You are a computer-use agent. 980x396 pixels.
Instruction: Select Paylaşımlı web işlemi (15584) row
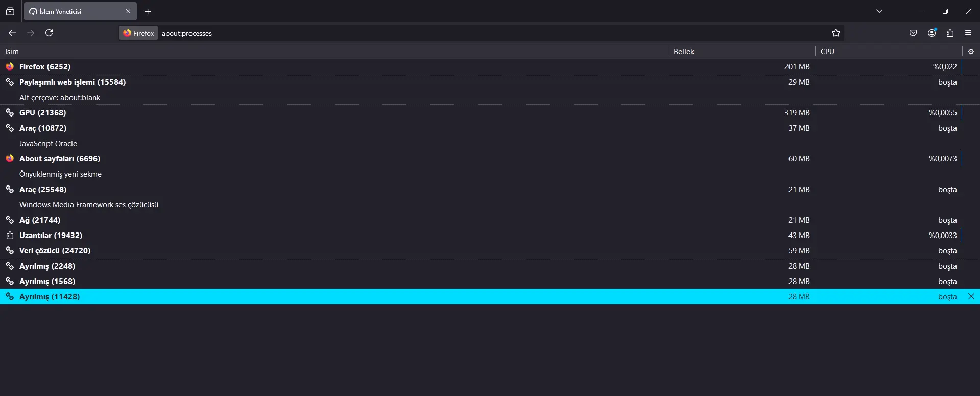click(x=490, y=82)
